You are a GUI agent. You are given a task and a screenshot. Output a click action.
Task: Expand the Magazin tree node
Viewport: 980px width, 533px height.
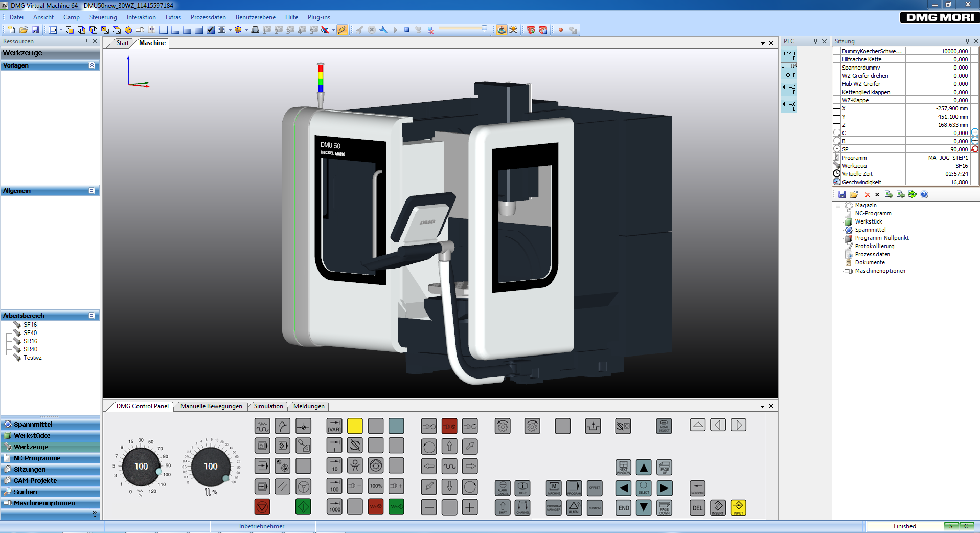pos(838,206)
